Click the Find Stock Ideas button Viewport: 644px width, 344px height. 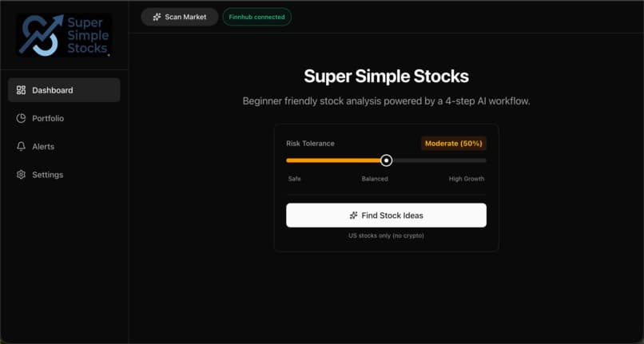point(386,215)
